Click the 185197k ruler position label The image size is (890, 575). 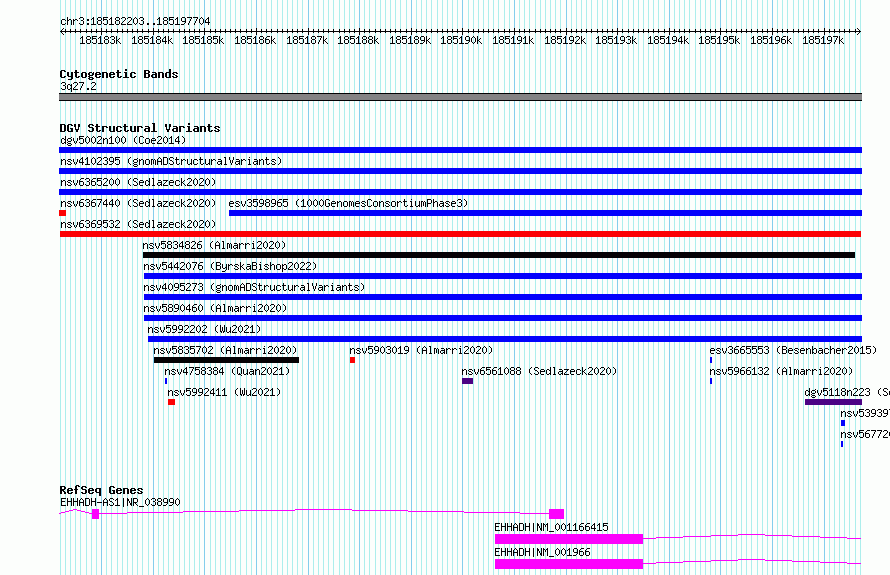[823, 40]
